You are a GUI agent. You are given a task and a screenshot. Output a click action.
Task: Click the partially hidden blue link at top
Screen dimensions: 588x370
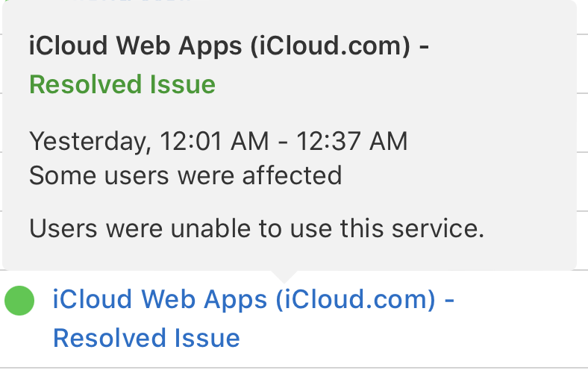[x=142, y=2]
